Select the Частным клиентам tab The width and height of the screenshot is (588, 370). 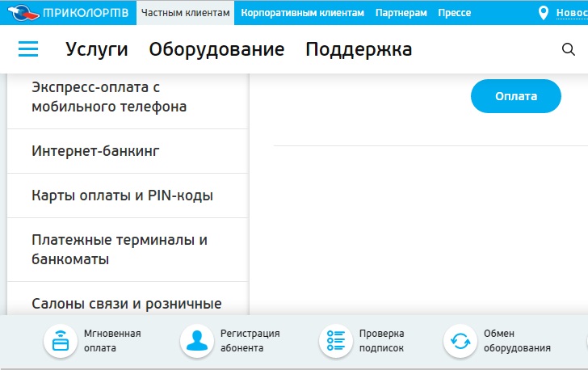[185, 13]
